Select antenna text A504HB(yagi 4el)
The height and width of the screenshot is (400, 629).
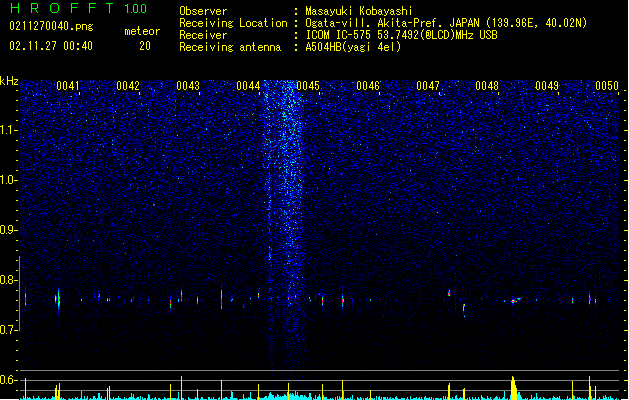coord(353,47)
